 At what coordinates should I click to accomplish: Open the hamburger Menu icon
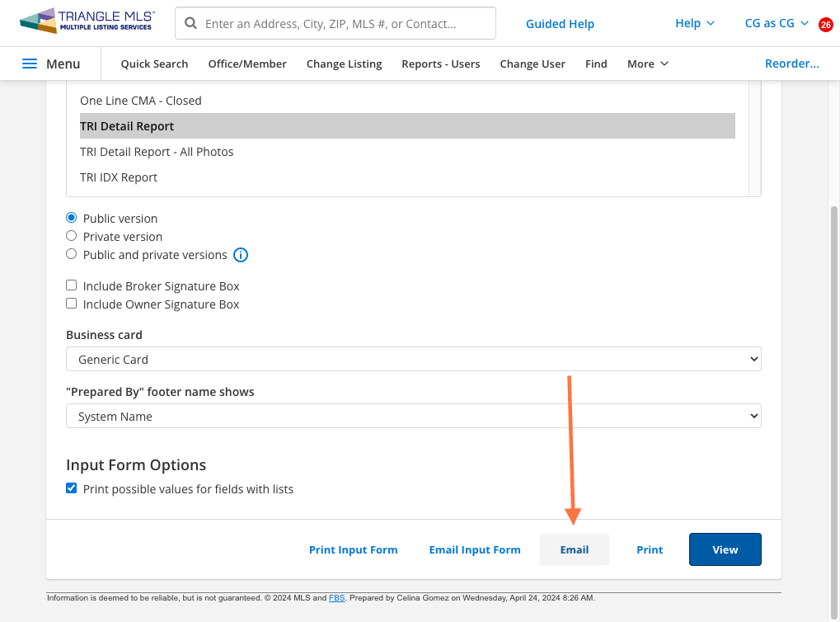[30, 64]
